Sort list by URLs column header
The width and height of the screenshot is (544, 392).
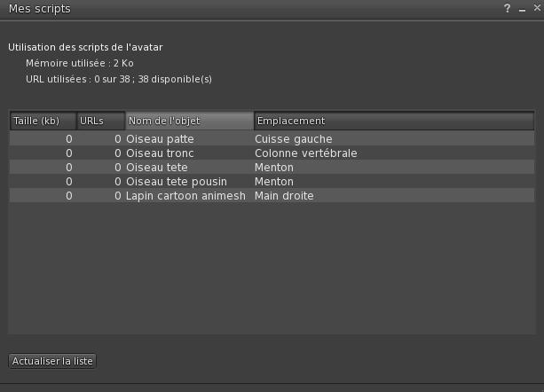[x=99, y=121]
